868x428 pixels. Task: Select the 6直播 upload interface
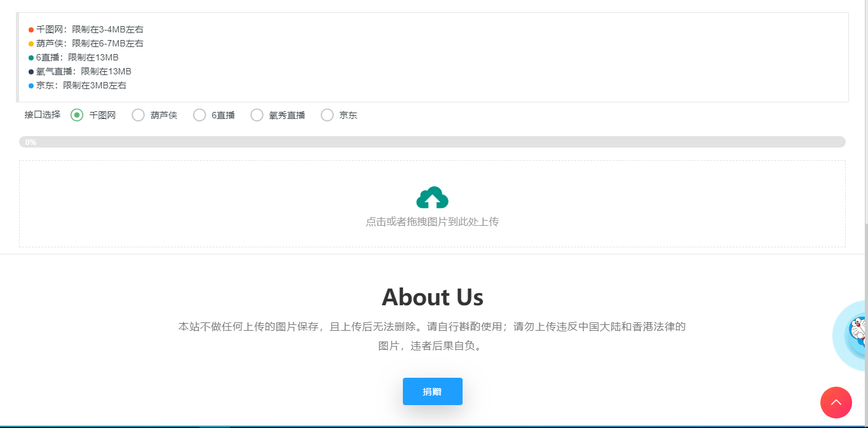[199, 114]
